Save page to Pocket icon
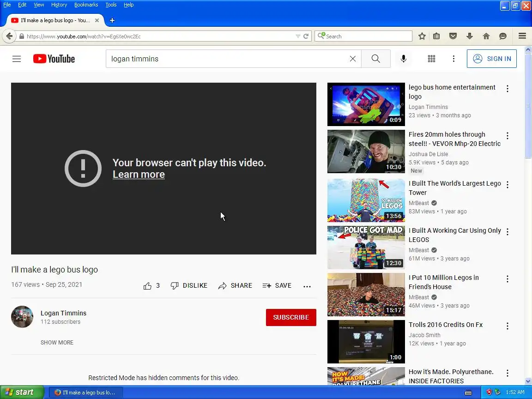The width and height of the screenshot is (532, 399). tap(453, 36)
